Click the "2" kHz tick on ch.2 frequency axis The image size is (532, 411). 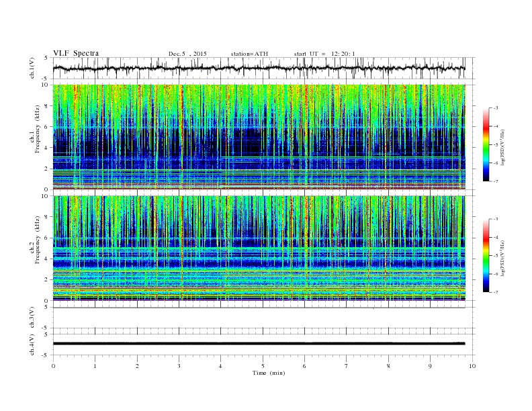pyautogui.click(x=46, y=280)
